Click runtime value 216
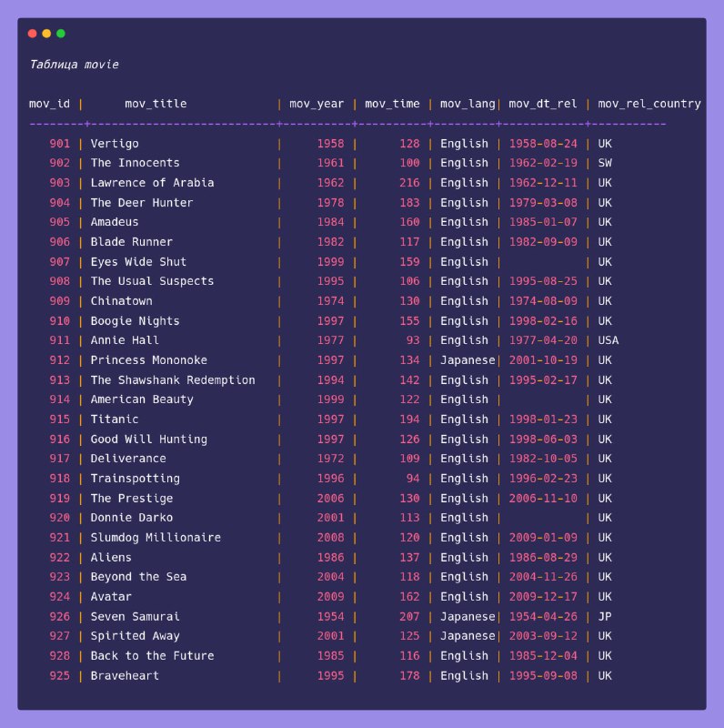The image size is (724, 728). pyautogui.click(x=410, y=183)
